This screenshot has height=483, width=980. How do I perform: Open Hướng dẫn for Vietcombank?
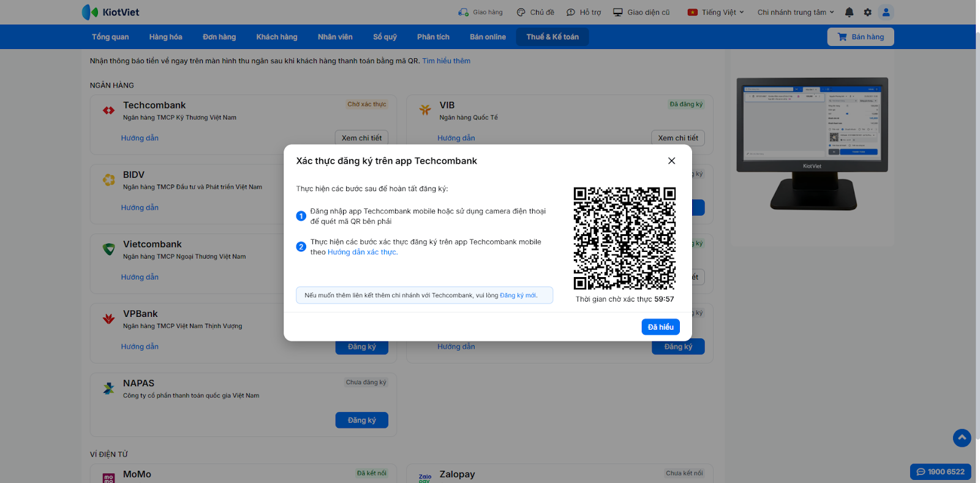[140, 277]
